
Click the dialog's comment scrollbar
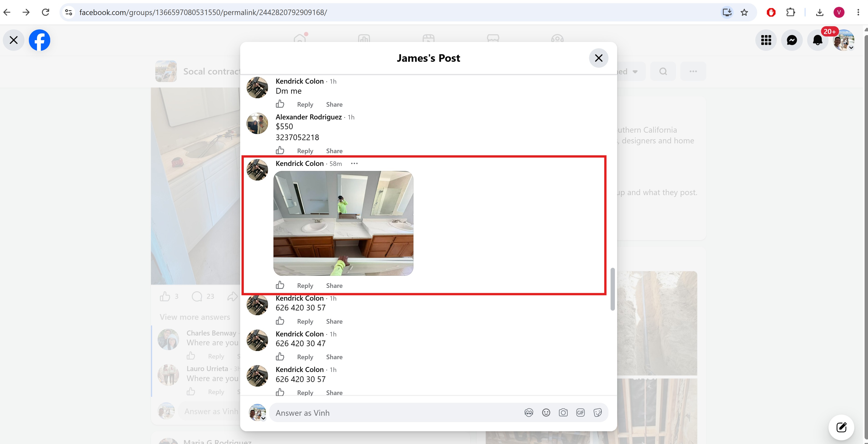(613, 289)
